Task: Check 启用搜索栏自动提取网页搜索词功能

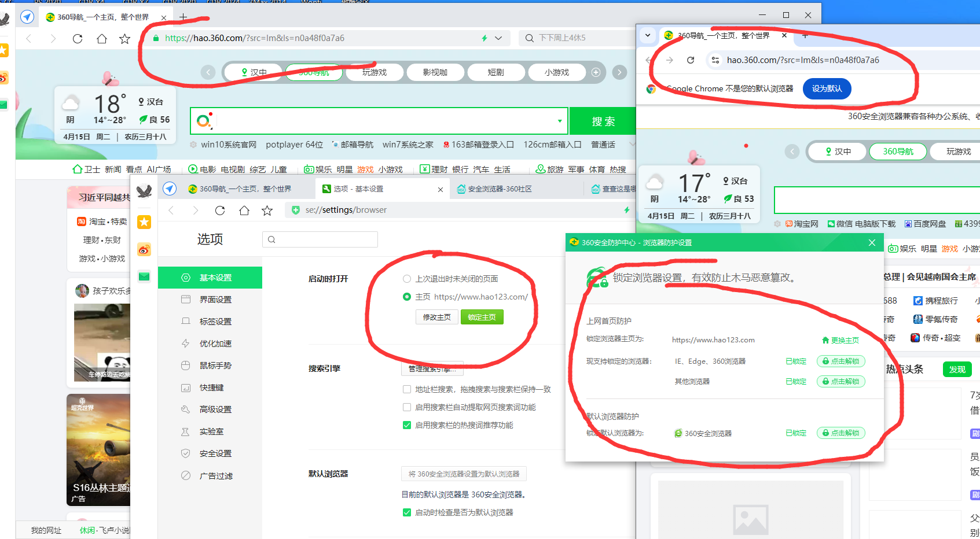Action: tap(407, 407)
